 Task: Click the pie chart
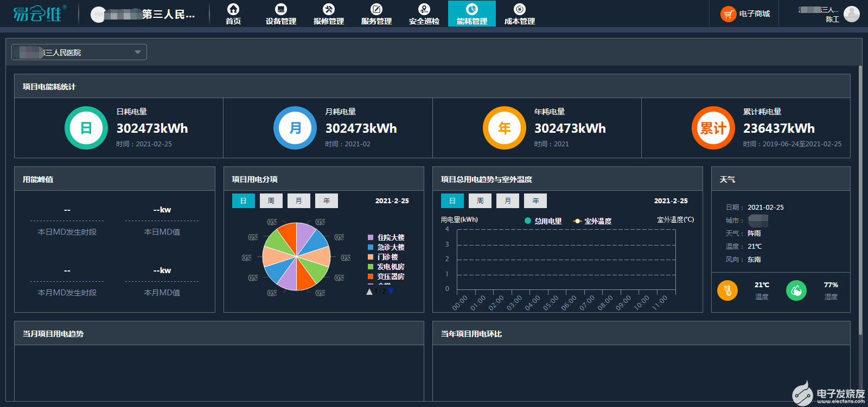point(297,256)
